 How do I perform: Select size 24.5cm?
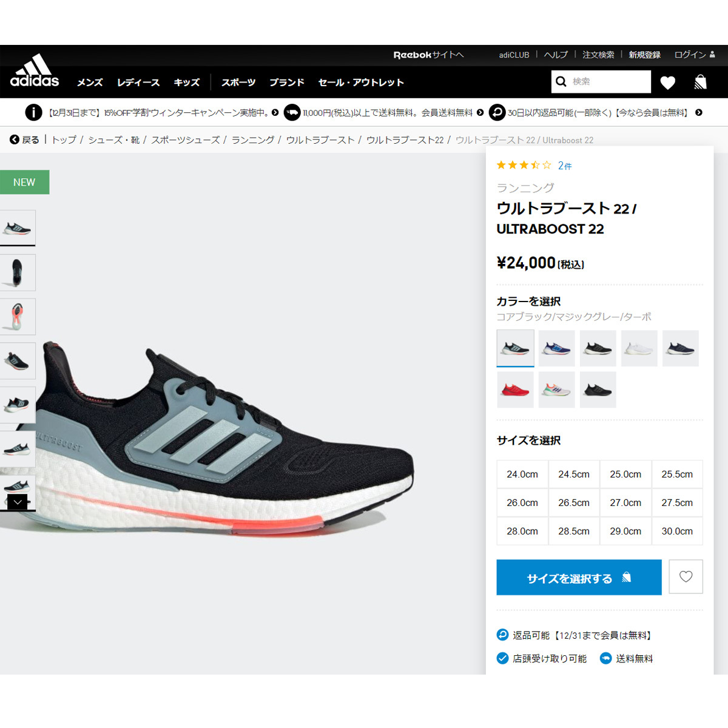pyautogui.click(x=574, y=474)
